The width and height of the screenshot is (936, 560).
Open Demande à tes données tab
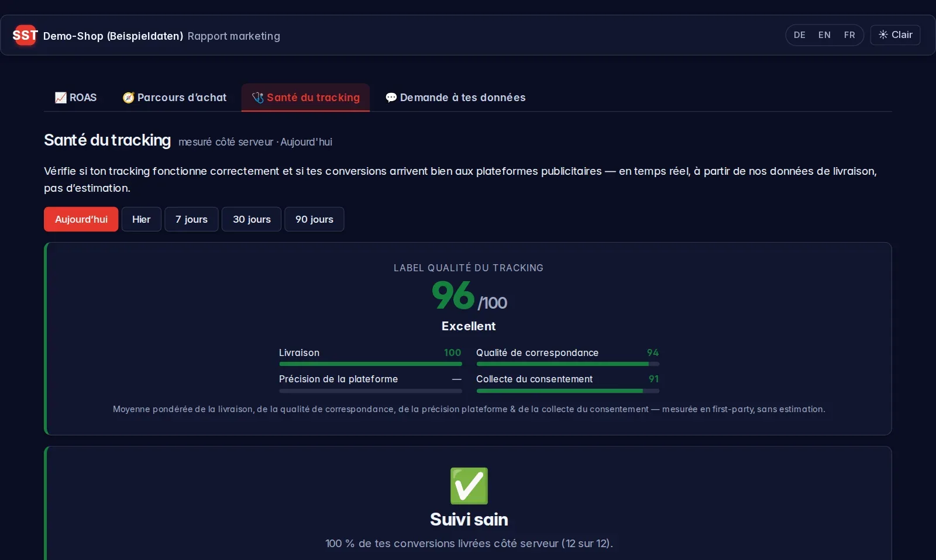coord(455,98)
